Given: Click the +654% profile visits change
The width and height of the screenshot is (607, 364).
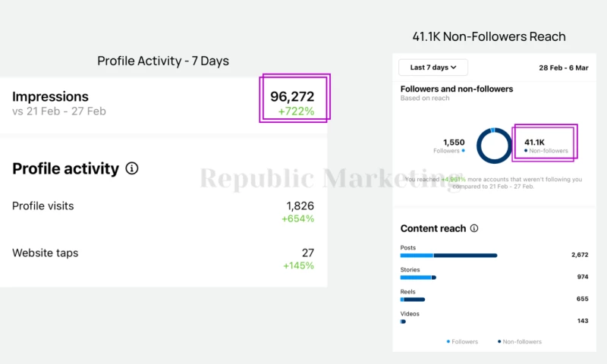Looking at the screenshot, I should point(297,219).
